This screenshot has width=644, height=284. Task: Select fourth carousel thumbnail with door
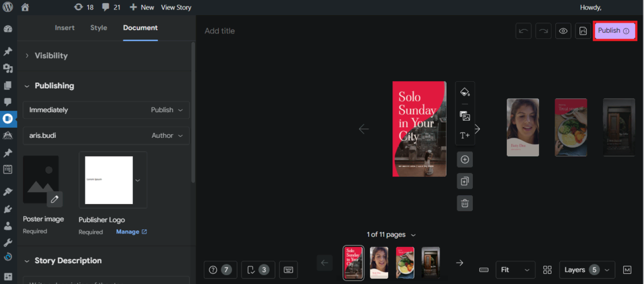pos(430,263)
